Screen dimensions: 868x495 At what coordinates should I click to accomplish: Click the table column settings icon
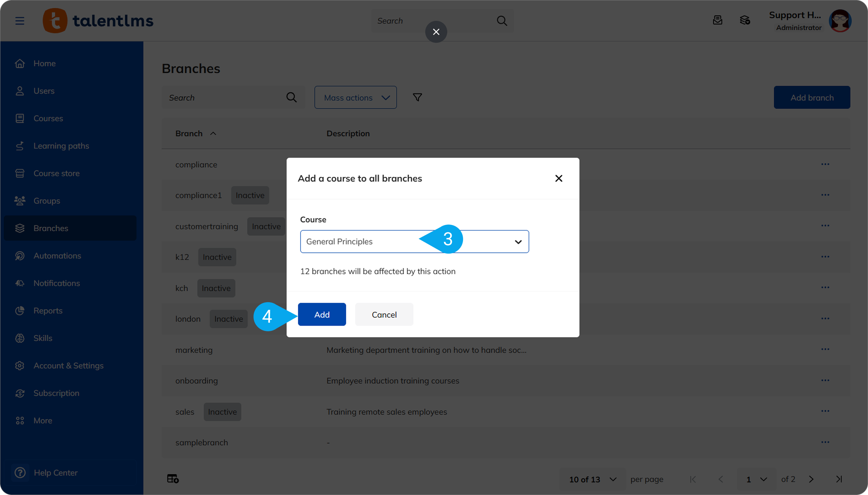pyautogui.click(x=173, y=478)
